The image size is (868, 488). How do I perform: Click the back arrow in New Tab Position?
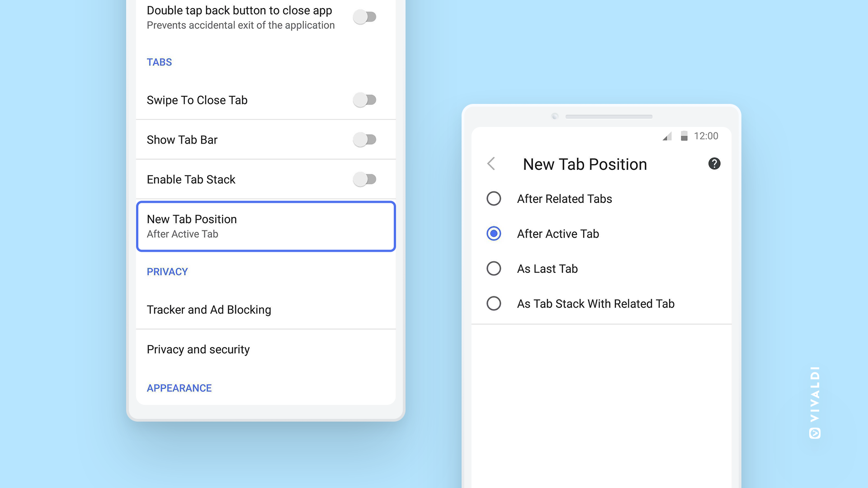pyautogui.click(x=491, y=164)
